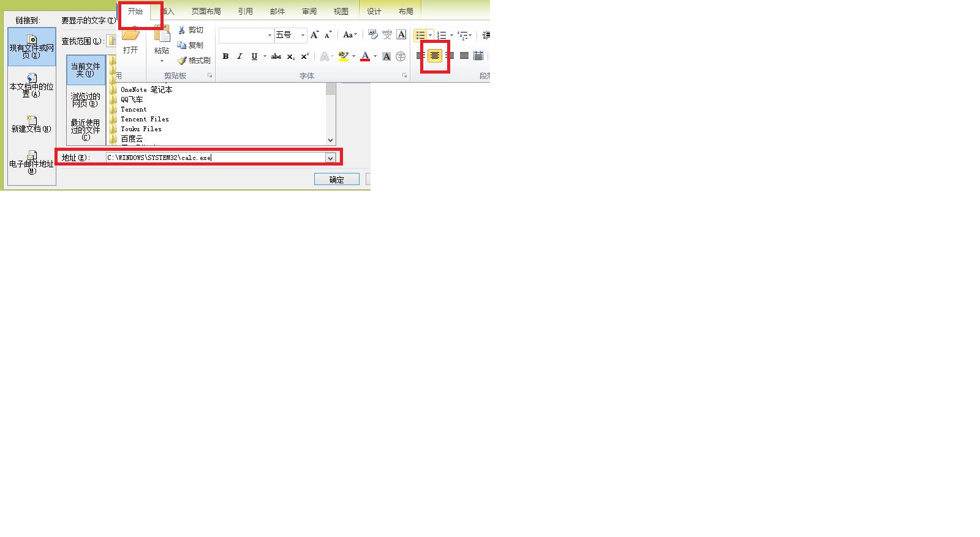Click the numbered list icon

coord(442,35)
